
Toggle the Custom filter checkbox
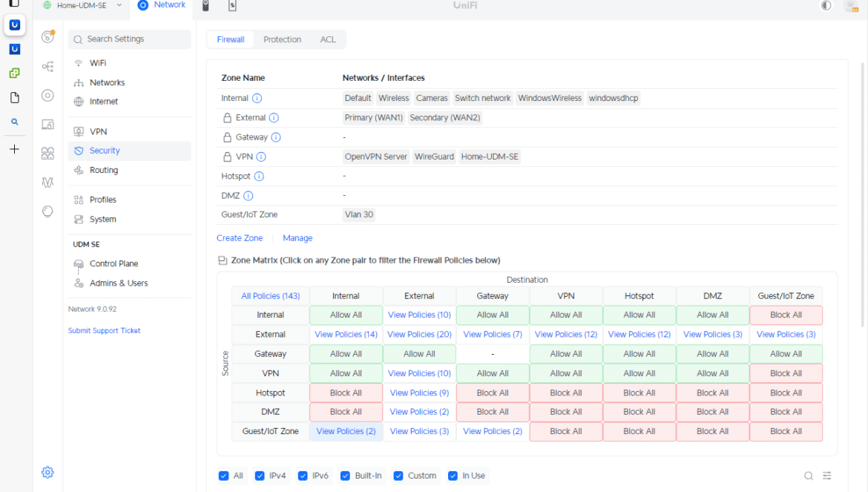[x=398, y=476]
